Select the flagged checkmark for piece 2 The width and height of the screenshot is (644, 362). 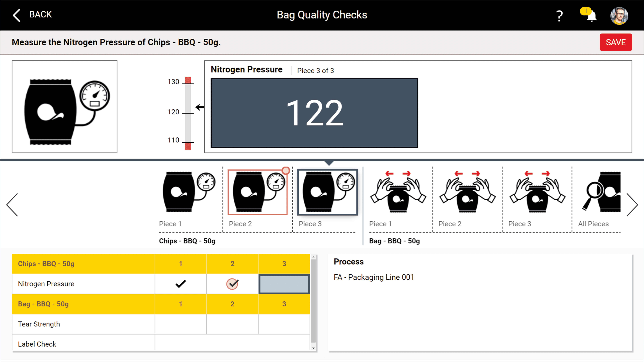232,284
